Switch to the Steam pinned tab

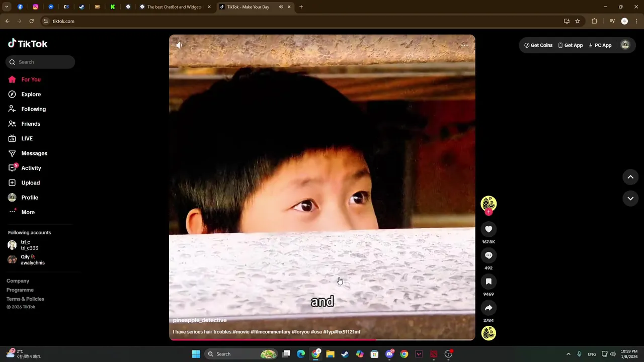pyautogui.click(x=82, y=7)
